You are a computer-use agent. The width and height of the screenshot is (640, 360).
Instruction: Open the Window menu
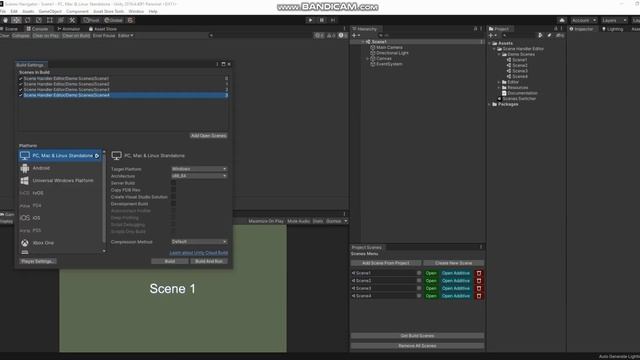tap(136, 11)
